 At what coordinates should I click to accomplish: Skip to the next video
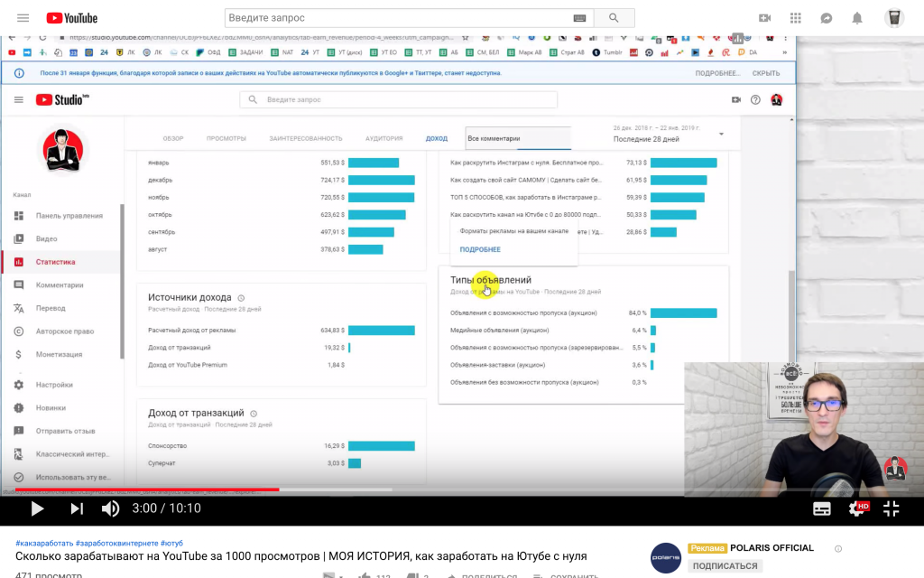(77, 508)
